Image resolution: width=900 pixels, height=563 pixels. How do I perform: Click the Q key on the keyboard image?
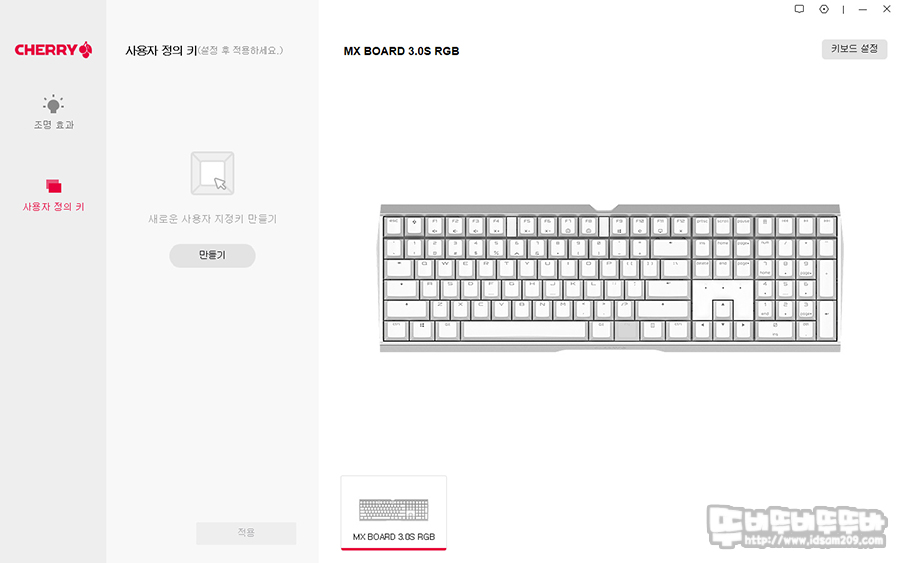pos(424,268)
